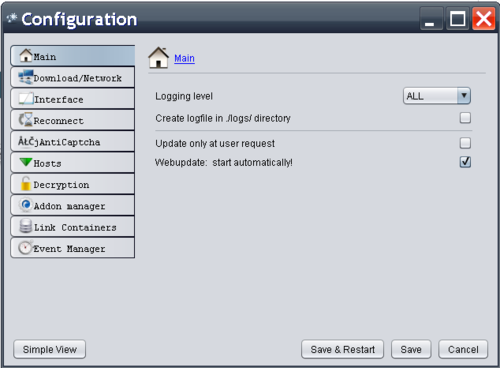Click the Interface tab icon
Screen dimensions: 500x368
pyautogui.click(x=26, y=99)
